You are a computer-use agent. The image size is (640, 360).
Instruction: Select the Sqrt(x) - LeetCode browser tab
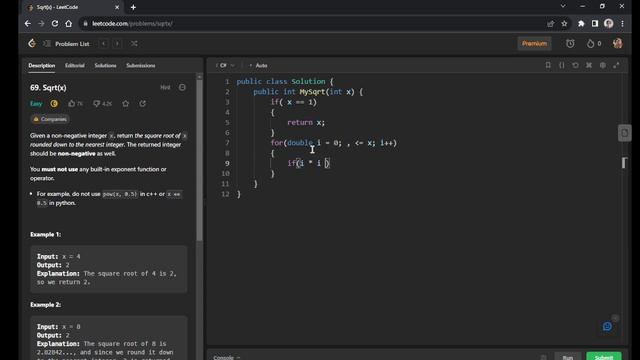point(71,7)
